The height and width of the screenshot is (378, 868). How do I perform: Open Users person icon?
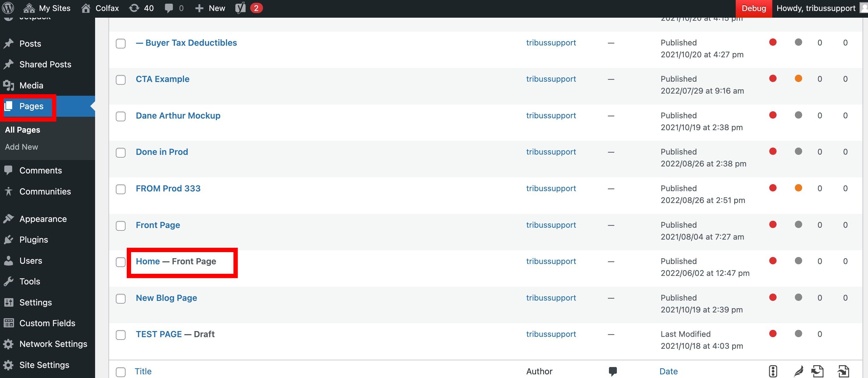click(9, 261)
